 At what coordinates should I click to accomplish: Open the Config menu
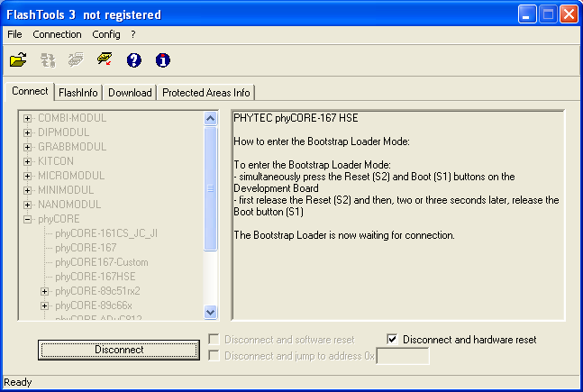(x=106, y=34)
